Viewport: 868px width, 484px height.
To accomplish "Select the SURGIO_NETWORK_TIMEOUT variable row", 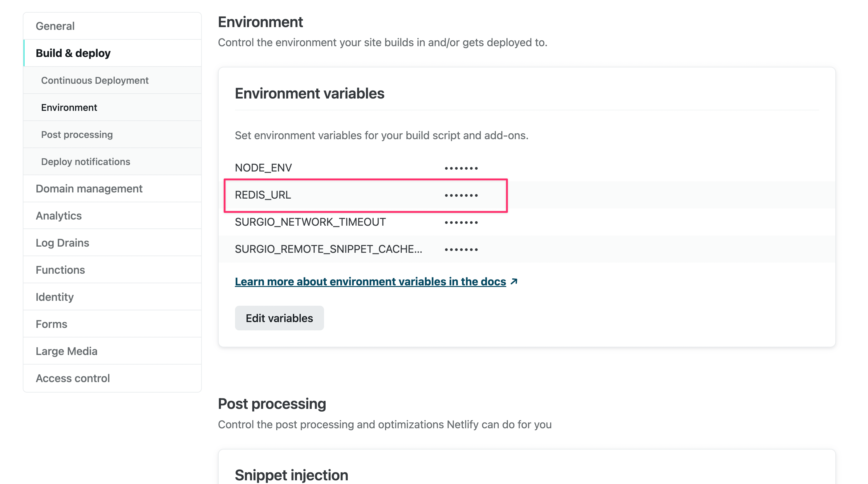I will (x=310, y=222).
